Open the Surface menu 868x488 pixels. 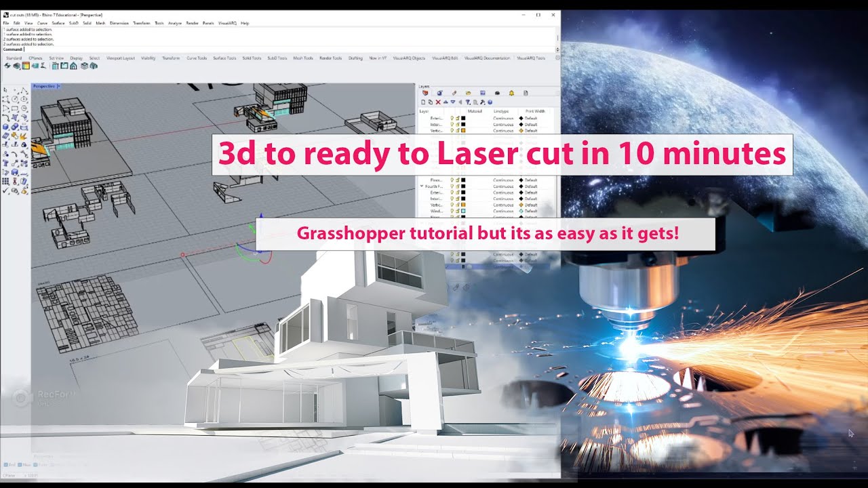(58, 23)
